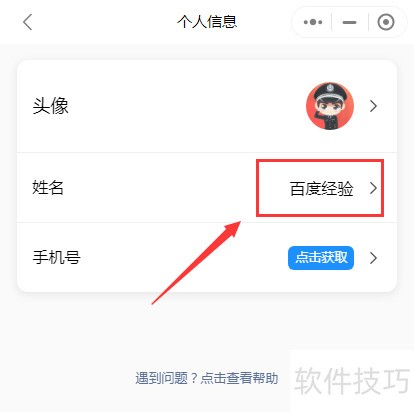Open the 头像 settings row label
Image resolution: width=414 pixels, height=412 pixels.
(x=50, y=106)
